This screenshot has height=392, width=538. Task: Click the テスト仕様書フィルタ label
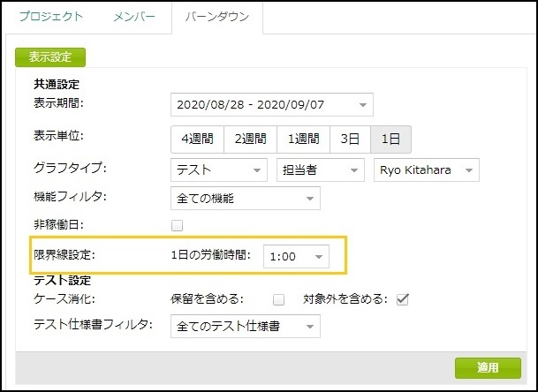pos(93,324)
